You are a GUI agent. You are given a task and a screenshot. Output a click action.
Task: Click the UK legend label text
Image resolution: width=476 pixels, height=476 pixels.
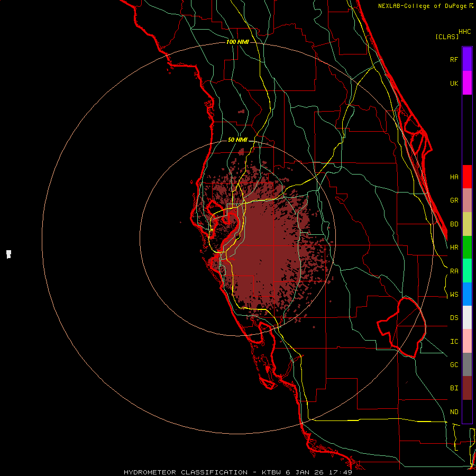pyautogui.click(x=454, y=83)
